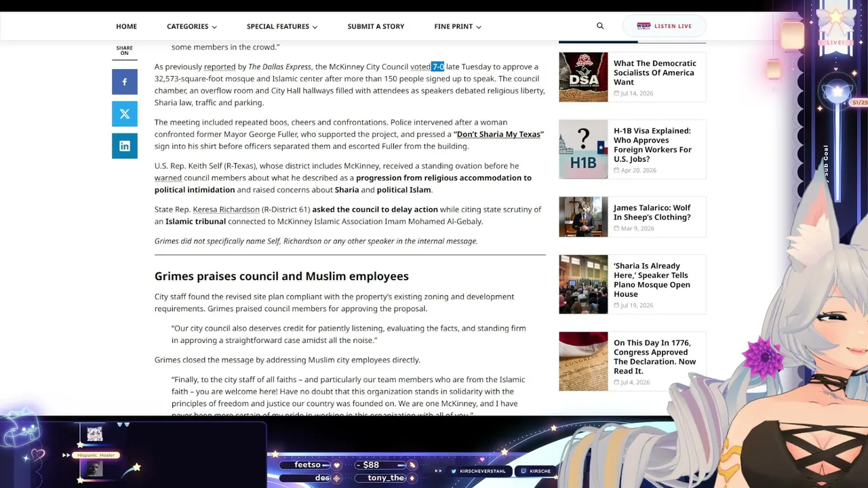This screenshot has height=488, width=868.
Task: Share the article on LinkedIn
Action: click(125, 146)
